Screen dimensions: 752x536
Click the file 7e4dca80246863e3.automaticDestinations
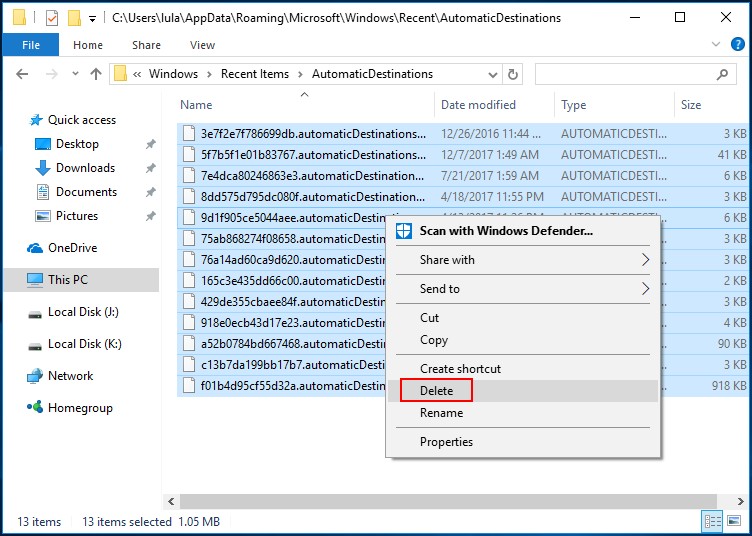click(312, 176)
